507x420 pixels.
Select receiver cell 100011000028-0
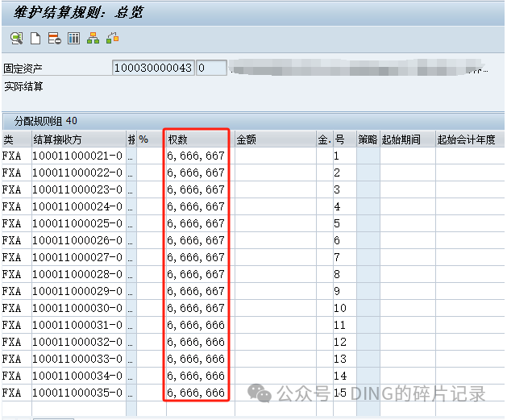coord(78,274)
